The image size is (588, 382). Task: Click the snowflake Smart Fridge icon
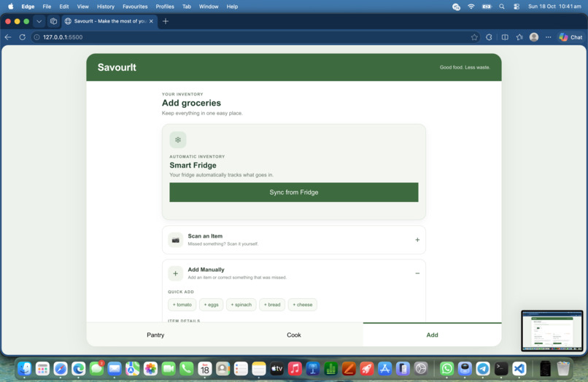click(x=178, y=140)
